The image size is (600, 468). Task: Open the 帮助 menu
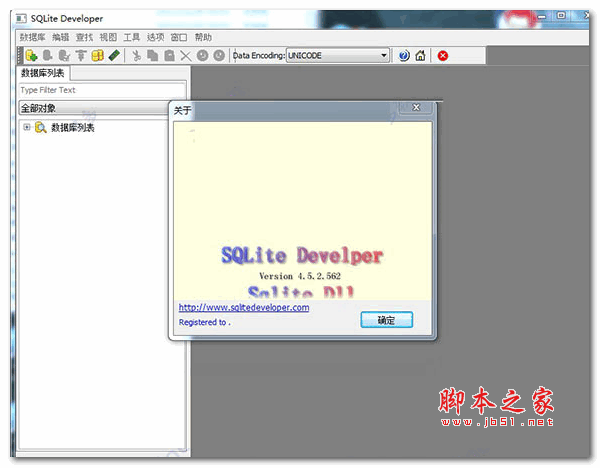coord(203,37)
